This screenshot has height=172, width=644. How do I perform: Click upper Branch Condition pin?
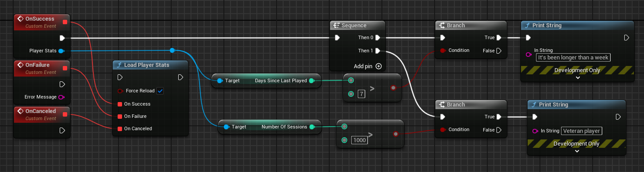pos(443,51)
